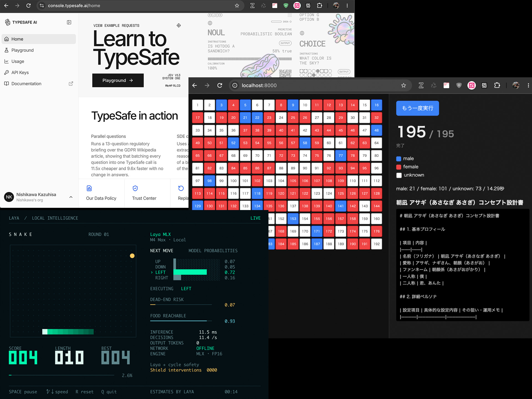532x399 pixels.
Task: Click the Our Data Policy lock icon
Action: [x=89, y=188]
